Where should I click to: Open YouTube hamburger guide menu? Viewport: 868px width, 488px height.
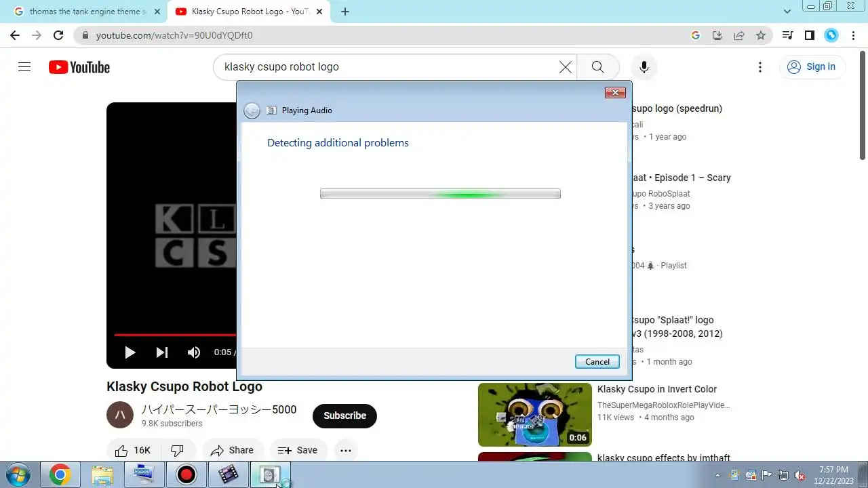pyautogui.click(x=24, y=66)
